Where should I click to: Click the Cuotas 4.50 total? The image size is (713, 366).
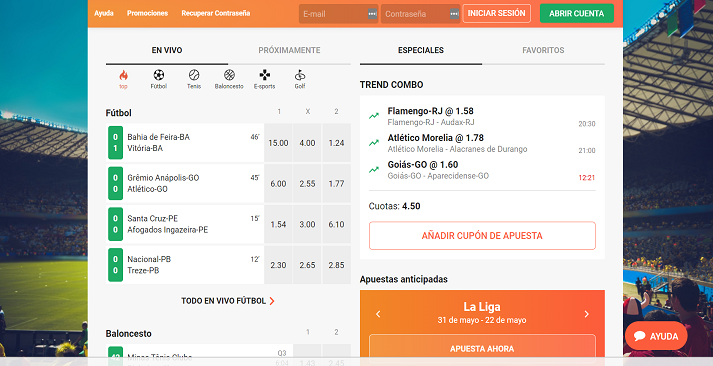pyautogui.click(x=395, y=206)
